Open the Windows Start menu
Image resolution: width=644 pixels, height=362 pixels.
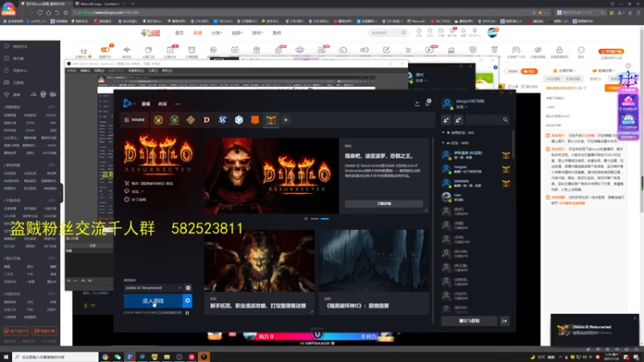coord(6,357)
